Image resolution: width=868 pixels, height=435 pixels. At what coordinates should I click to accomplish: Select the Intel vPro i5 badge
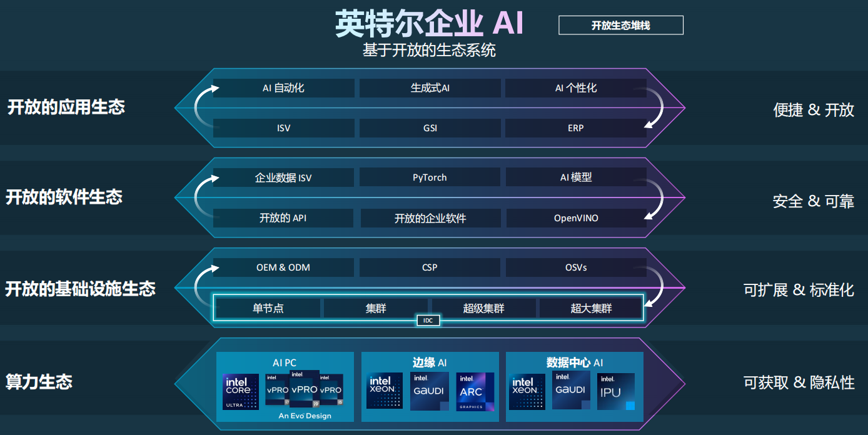(x=331, y=389)
